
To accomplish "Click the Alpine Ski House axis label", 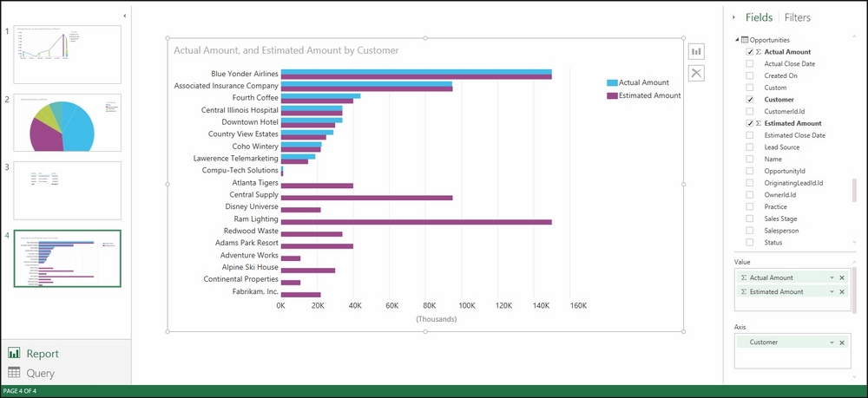I will tap(250, 268).
